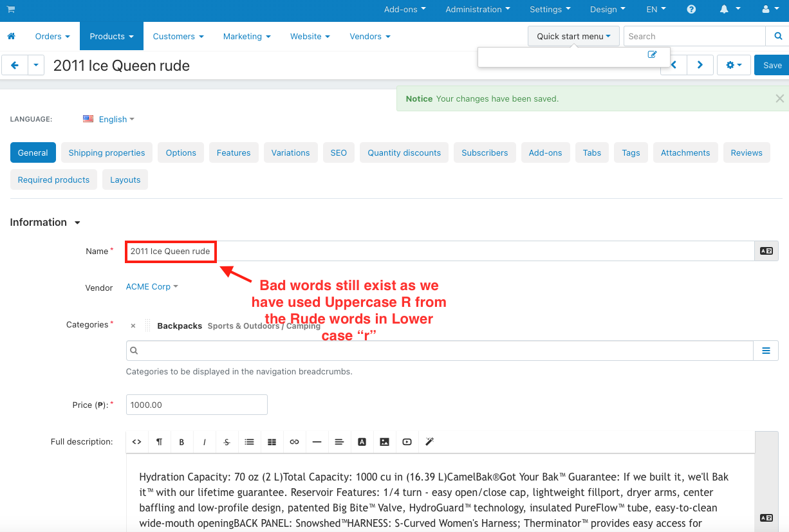Go to the next product
The height and width of the screenshot is (532, 789).
click(700, 65)
